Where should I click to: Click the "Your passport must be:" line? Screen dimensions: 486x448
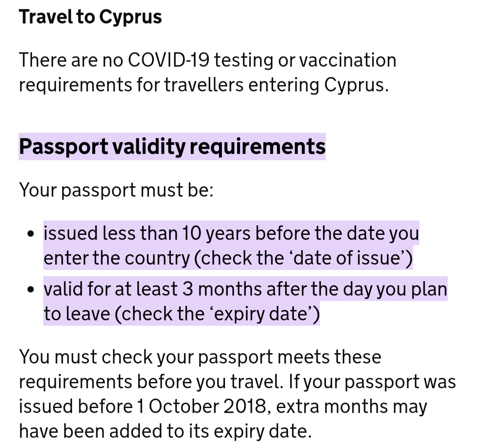click(116, 190)
